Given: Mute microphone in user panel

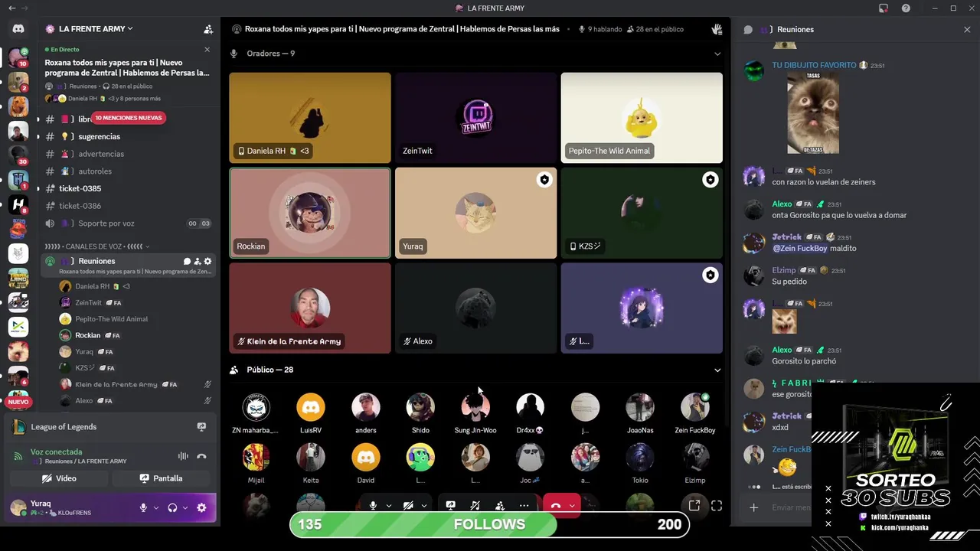Looking at the screenshot, I should [x=143, y=507].
